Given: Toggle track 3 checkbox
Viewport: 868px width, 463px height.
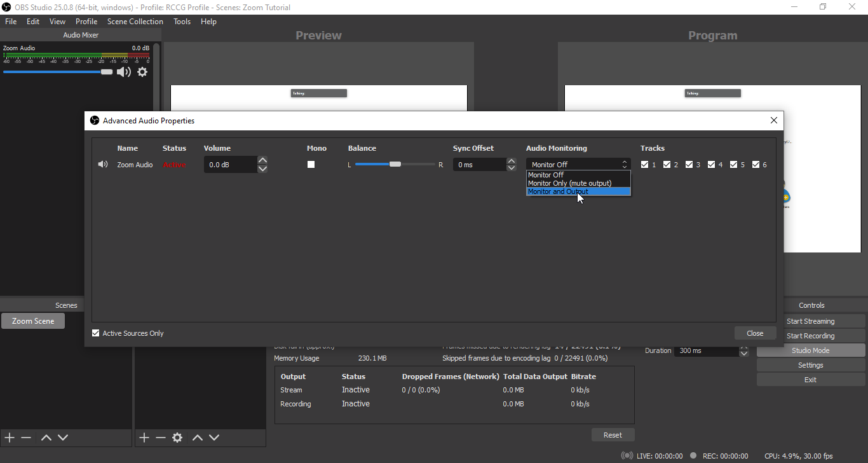Looking at the screenshot, I should click(689, 164).
